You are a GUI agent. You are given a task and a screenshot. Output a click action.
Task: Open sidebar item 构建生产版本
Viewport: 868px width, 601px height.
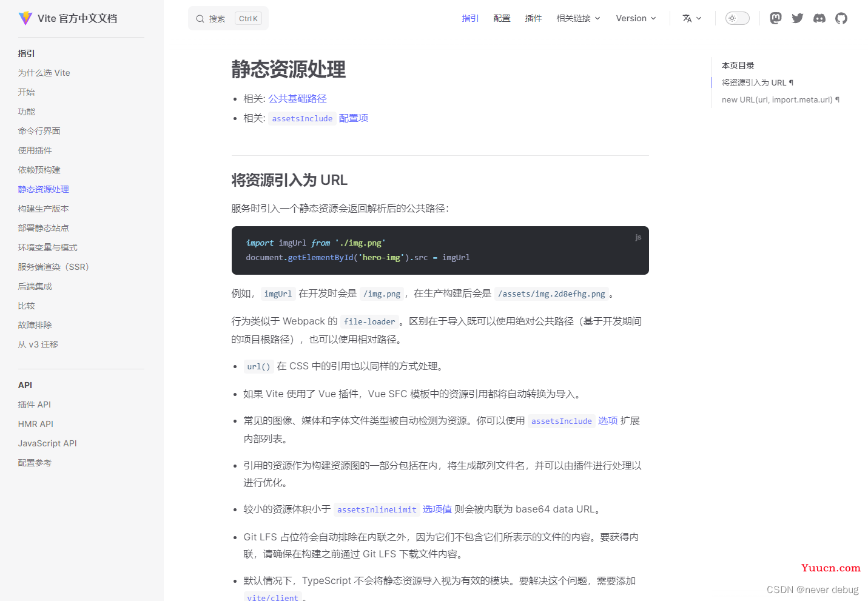[44, 209]
